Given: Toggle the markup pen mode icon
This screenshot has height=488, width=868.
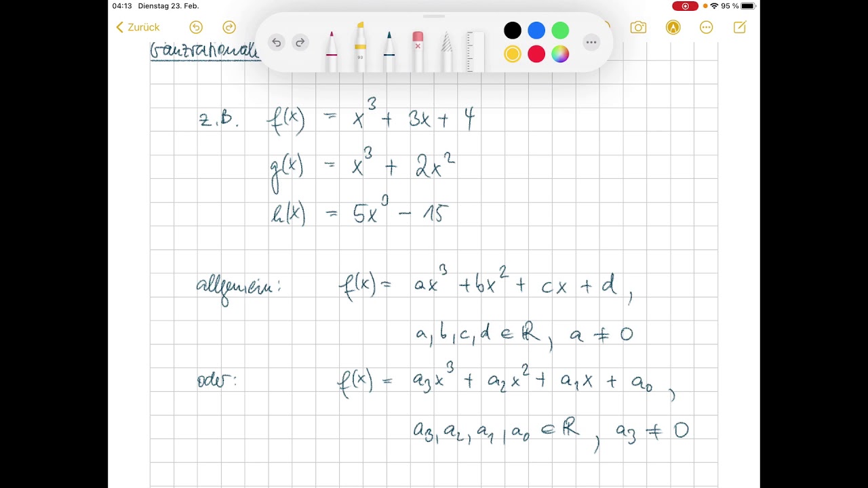Looking at the screenshot, I should point(673,27).
